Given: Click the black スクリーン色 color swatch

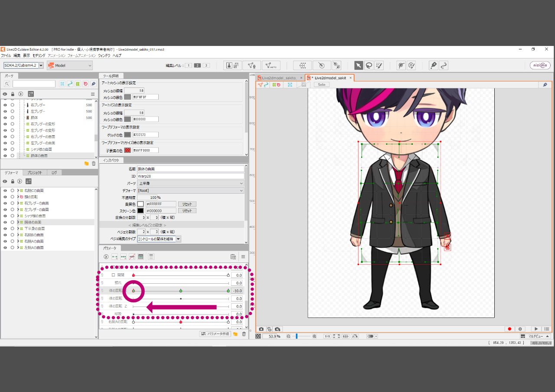Looking at the screenshot, I should [x=140, y=211].
